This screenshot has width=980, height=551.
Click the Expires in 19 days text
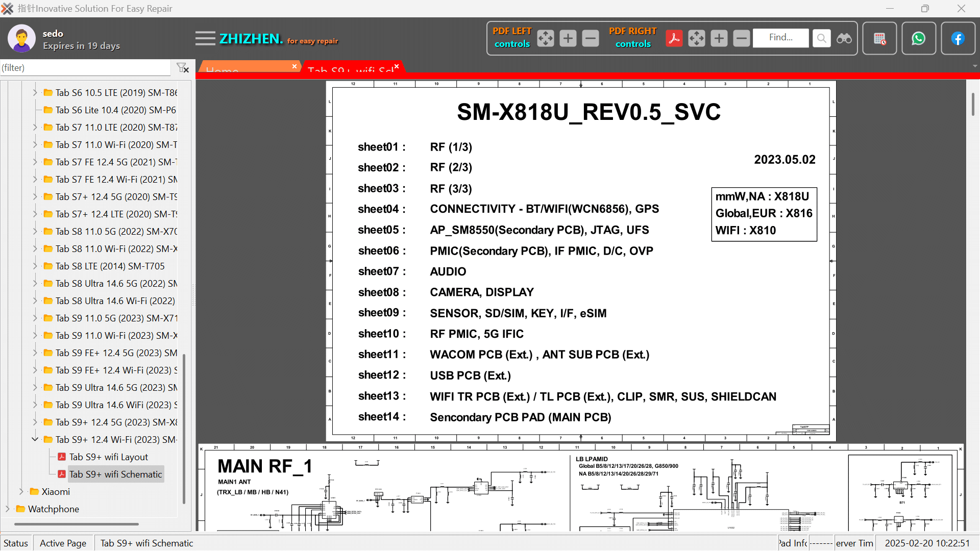click(x=82, y=45)
